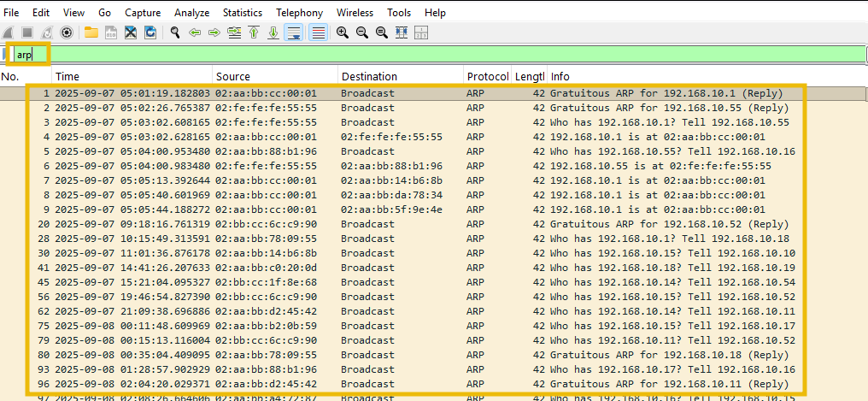Open the Capture menu
This screenshot has height=401, width=868.
point(143,12)
